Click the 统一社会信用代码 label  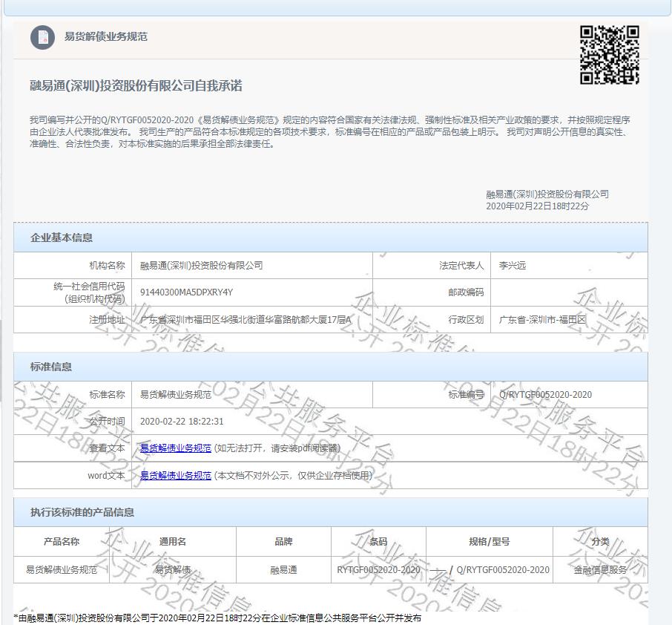tap(89, 286)
